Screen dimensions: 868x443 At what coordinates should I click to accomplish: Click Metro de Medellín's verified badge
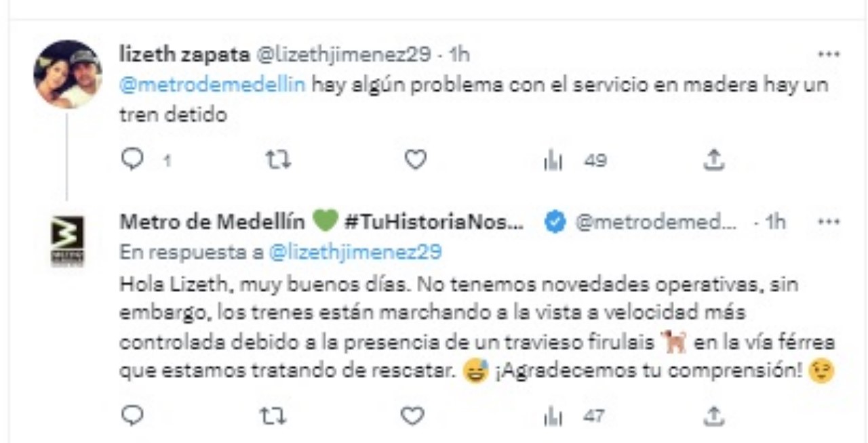(557, 221)
